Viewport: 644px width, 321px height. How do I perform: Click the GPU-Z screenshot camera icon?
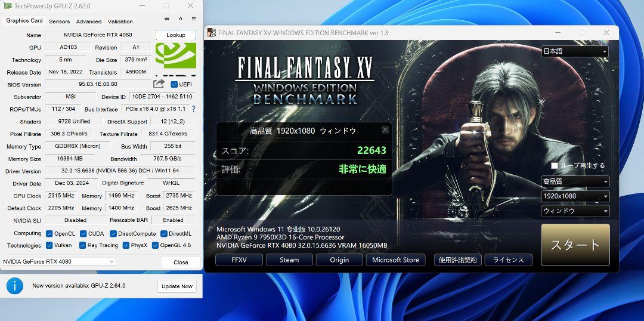click(166, 19)
